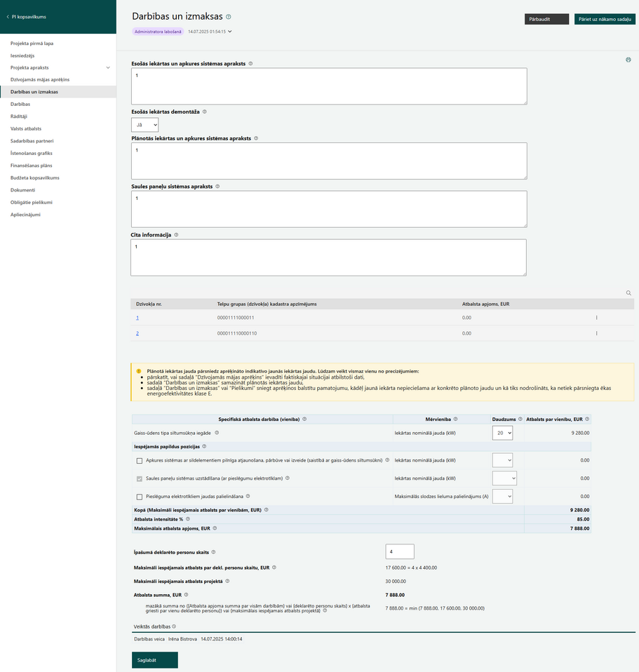Click the Saglabāt button
Image resolution: width=639 pixels, height=672 pixels.
(155, 660)
